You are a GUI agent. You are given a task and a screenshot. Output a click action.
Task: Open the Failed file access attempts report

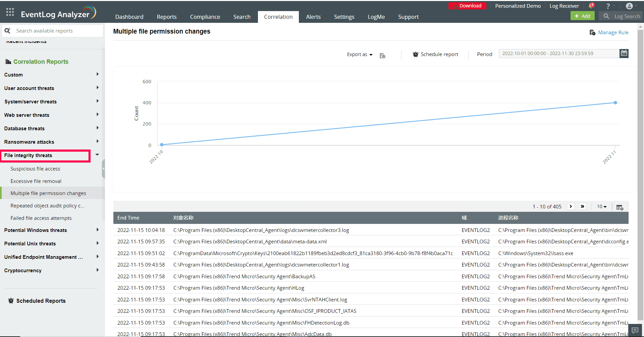(41, 218)
